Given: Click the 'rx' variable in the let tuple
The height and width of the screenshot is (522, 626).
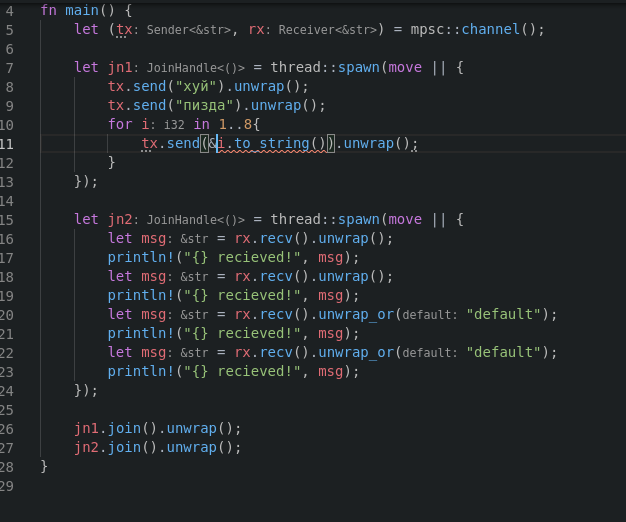Looking at the screenshot, I should pyautogui.click(x=256, y=29).
